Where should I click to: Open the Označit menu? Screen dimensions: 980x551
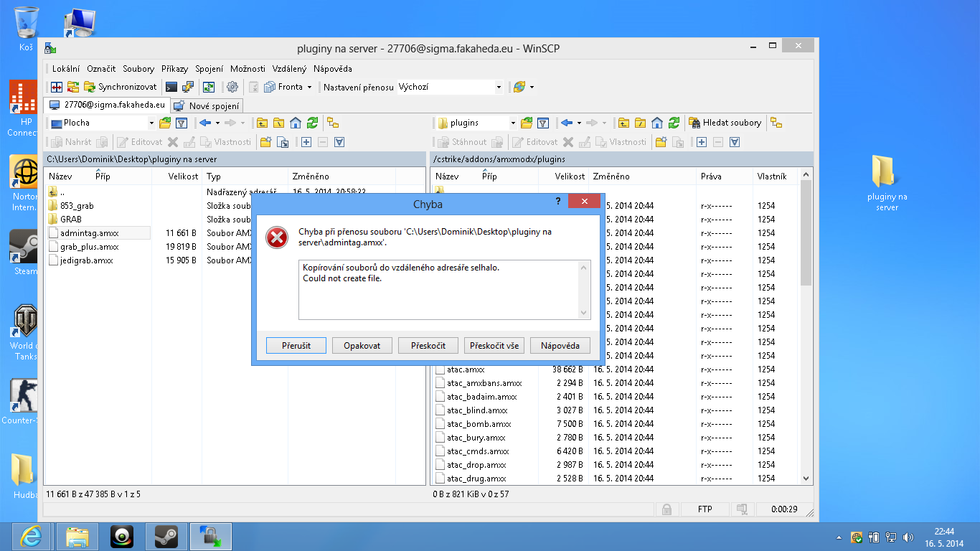coord(101,69)
